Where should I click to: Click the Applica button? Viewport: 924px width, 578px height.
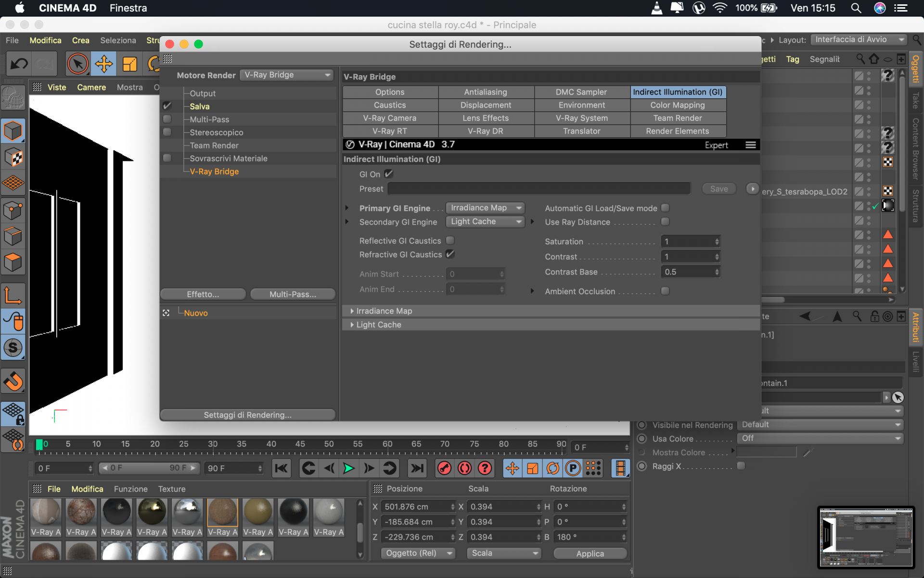pyautogui.click(x=590, y=553)
